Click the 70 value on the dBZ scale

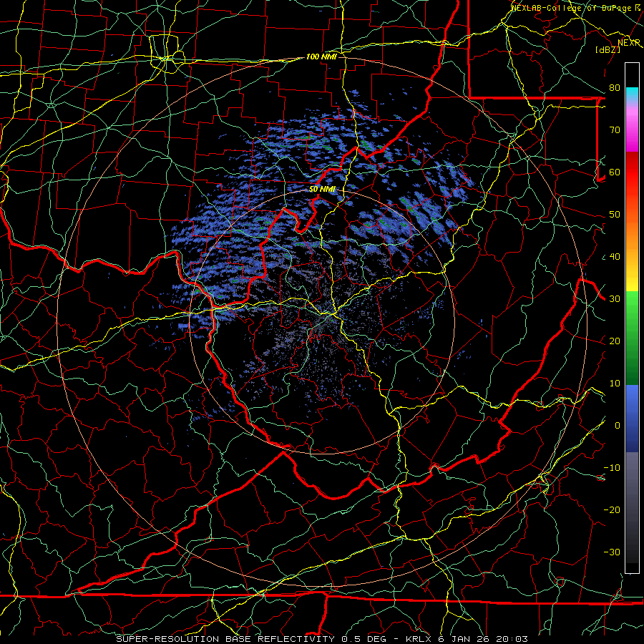coord(615,130)
